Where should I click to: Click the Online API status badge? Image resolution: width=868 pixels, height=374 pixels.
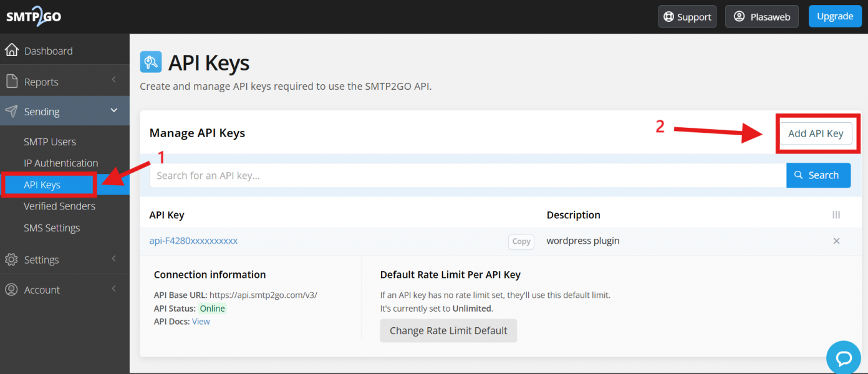point(212,309)
